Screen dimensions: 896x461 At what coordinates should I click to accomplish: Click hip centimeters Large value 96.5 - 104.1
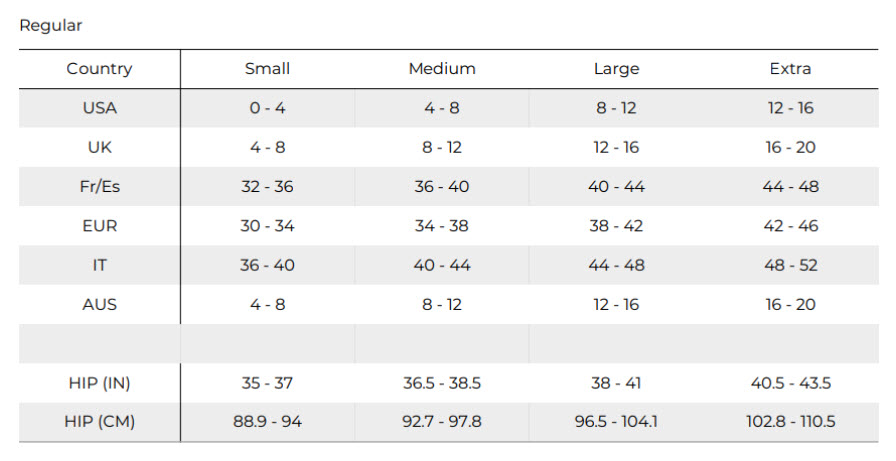click(x=617, y=422)
